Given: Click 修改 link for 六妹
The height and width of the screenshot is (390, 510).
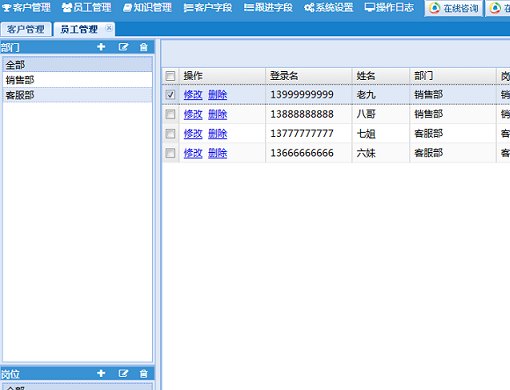Looking at the screenshot, I should click(x=193, y=153).
